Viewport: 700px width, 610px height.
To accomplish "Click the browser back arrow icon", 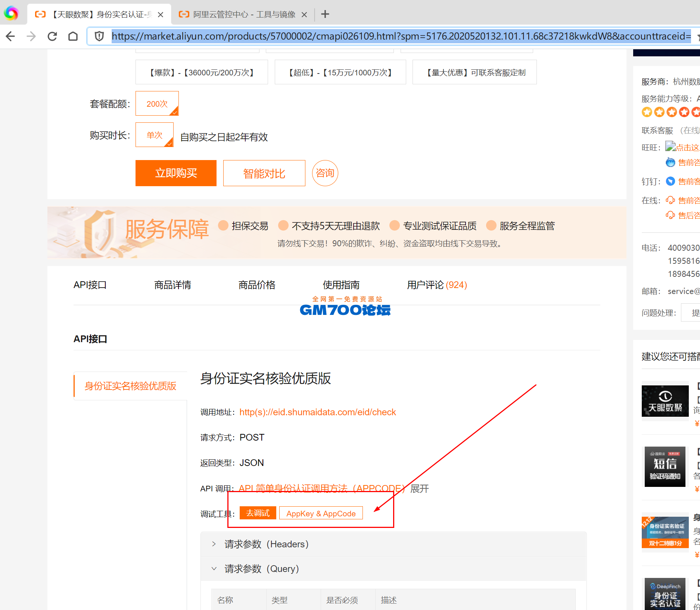I will click(x=10, y=36).
